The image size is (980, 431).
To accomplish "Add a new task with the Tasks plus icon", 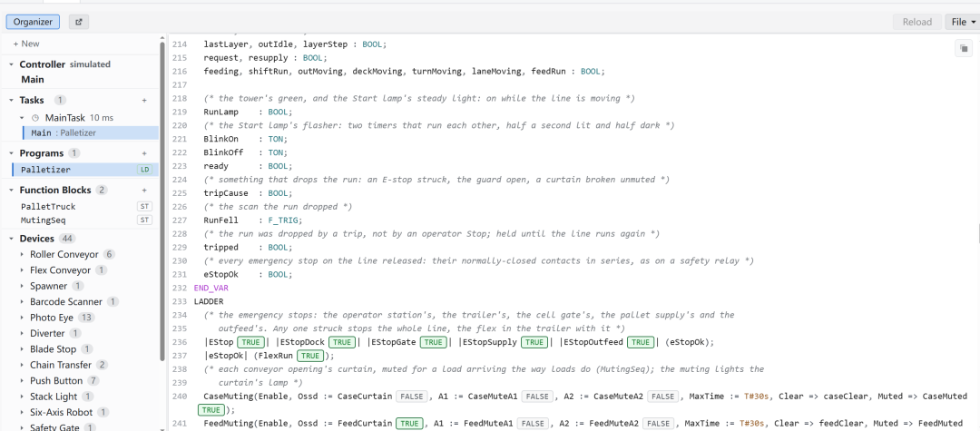I will coord(144,100).
